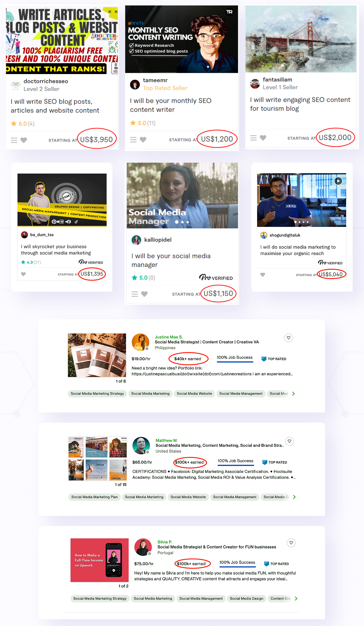This screenshot has width=364, height=626.
Task: Show more skill tags for Matthew M.
Action: 294,497
